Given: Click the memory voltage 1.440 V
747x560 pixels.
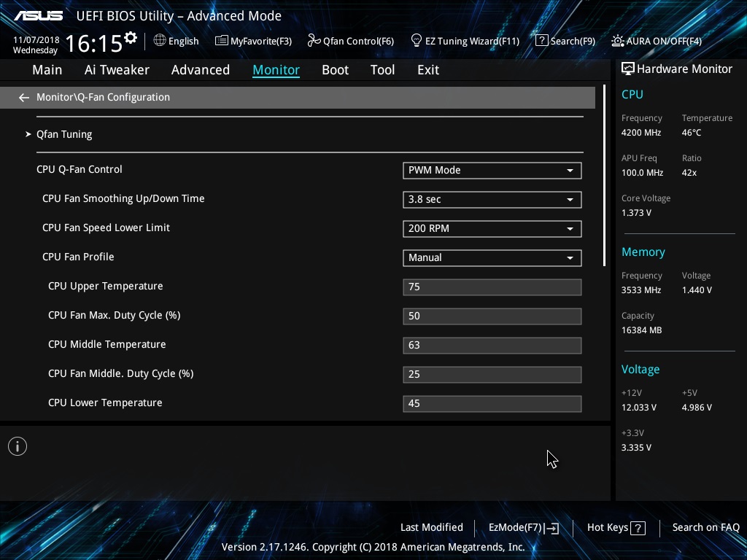Looking at the screenshot, I should [x=697, y=290].
